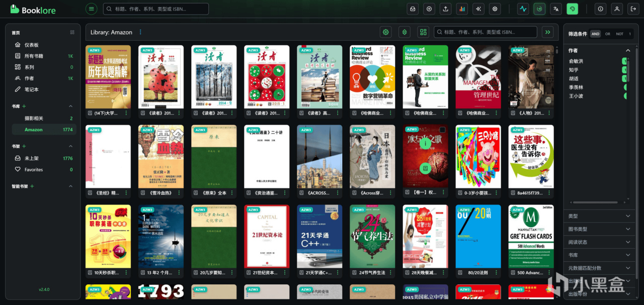Open 笔记本 in sidebar
This screenshot has width=644, height=305.
[44, 89]
